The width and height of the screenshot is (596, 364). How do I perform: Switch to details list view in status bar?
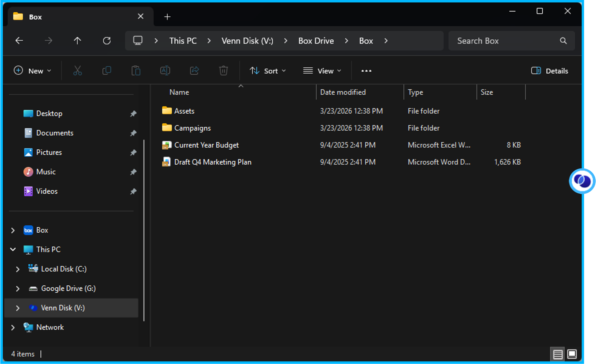click(x=558, y=355)
